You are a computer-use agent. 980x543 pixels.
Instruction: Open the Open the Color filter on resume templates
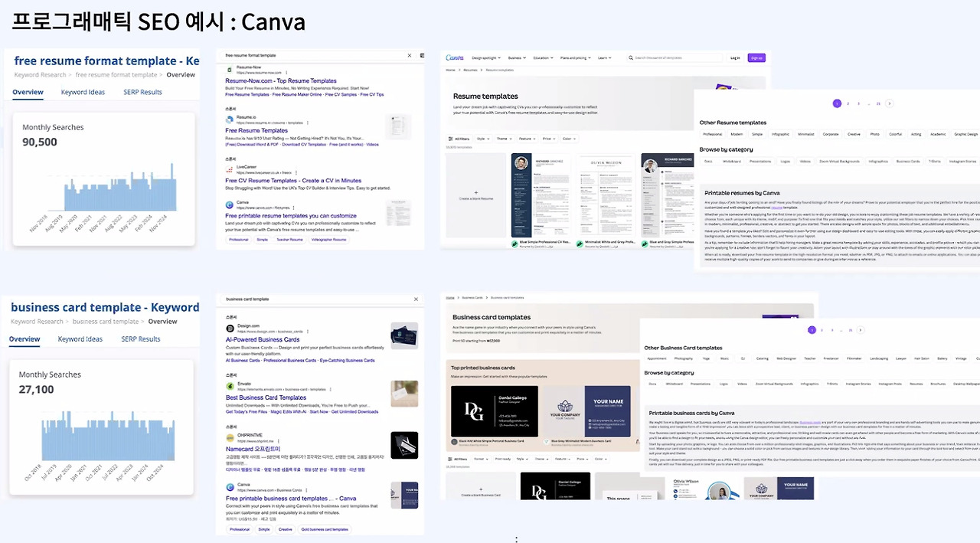tap(569, 139)
